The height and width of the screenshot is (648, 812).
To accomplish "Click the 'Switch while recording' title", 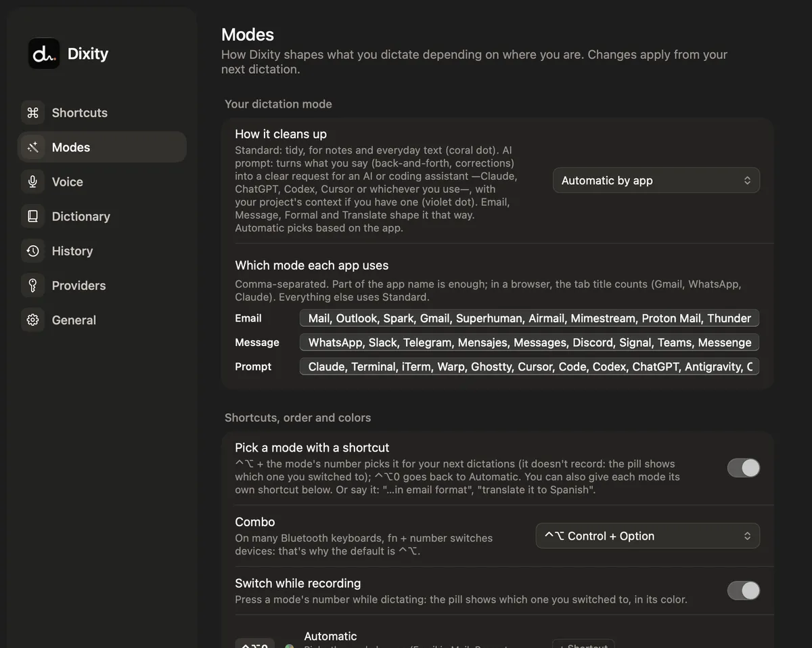I will coord(298,583).
